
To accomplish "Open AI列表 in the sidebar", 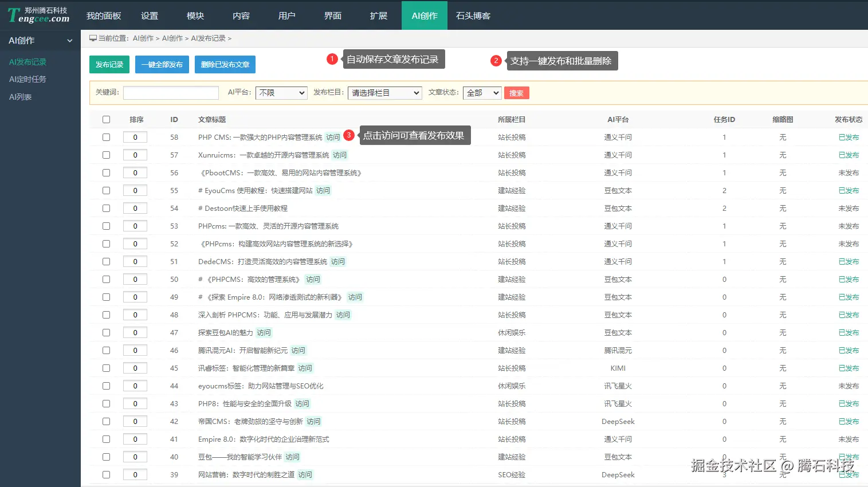I will [x=20, y=97].
